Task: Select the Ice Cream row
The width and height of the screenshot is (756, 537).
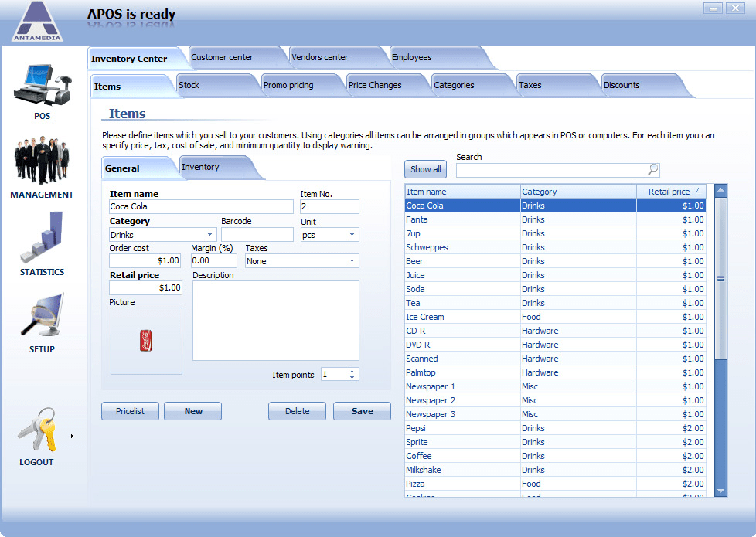Action: (555, 317)
